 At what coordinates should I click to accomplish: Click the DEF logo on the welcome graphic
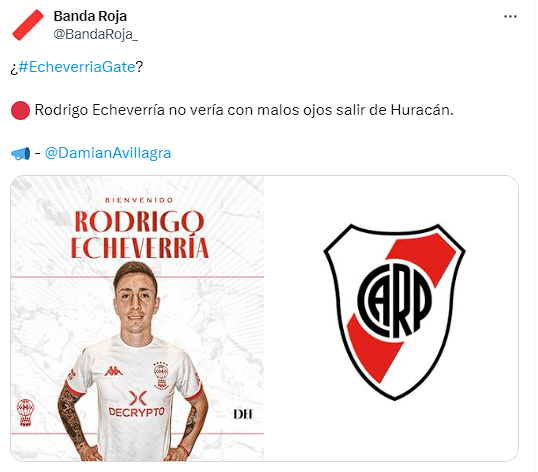(x=243, y=414)
